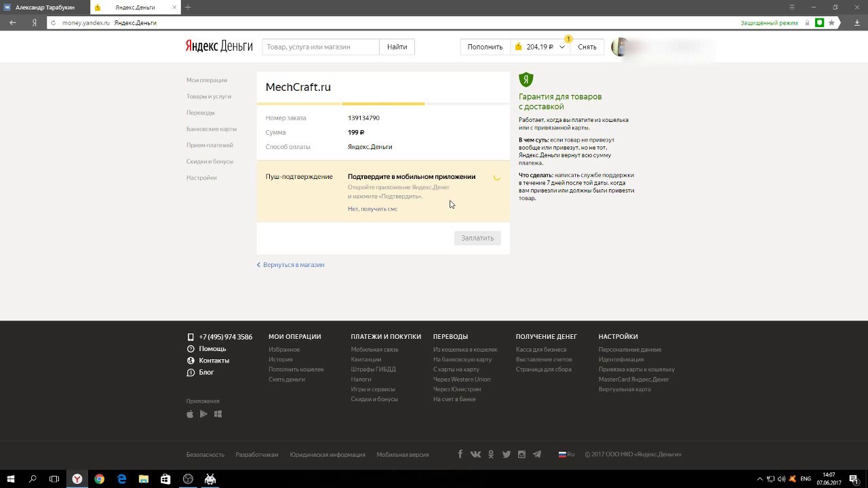Open a new tab with plus icon
868x488 pixels.
(188, 7)
